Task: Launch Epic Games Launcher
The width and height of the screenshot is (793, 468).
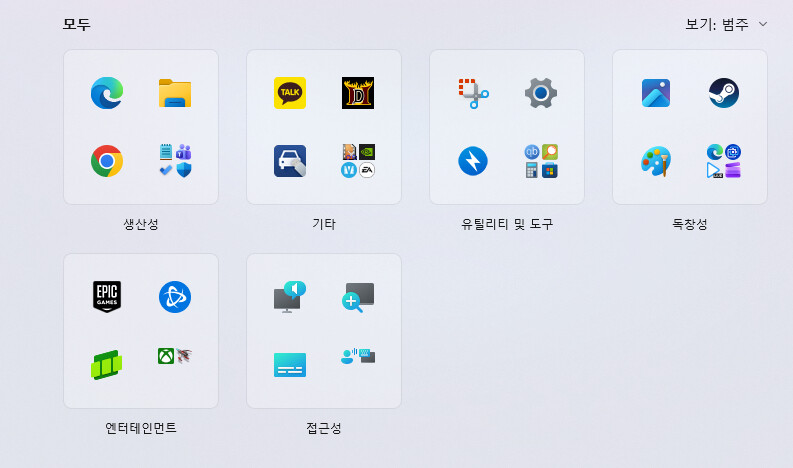Action: [x=107, y=296]
